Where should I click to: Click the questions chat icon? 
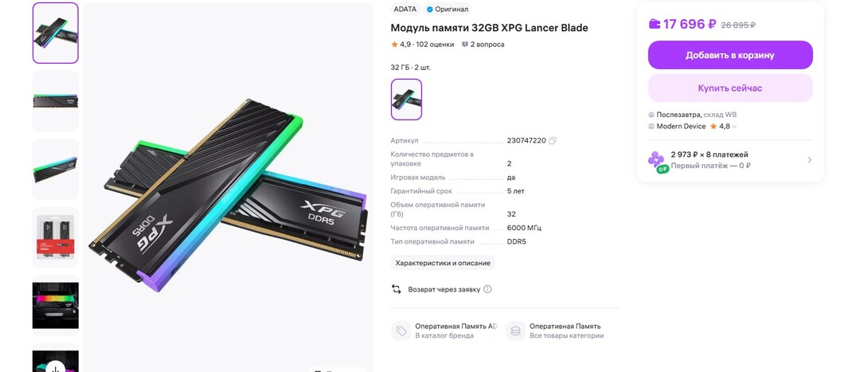click(465, 45)
